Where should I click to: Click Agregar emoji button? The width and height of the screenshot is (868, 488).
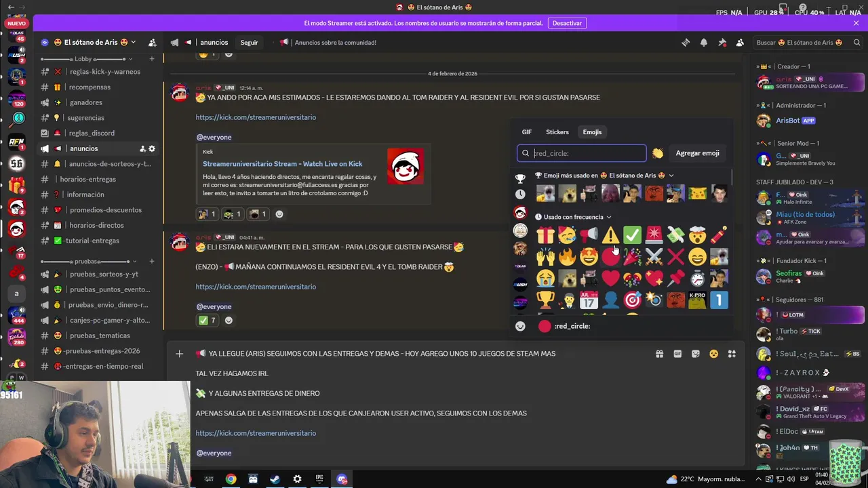point(697,153)
